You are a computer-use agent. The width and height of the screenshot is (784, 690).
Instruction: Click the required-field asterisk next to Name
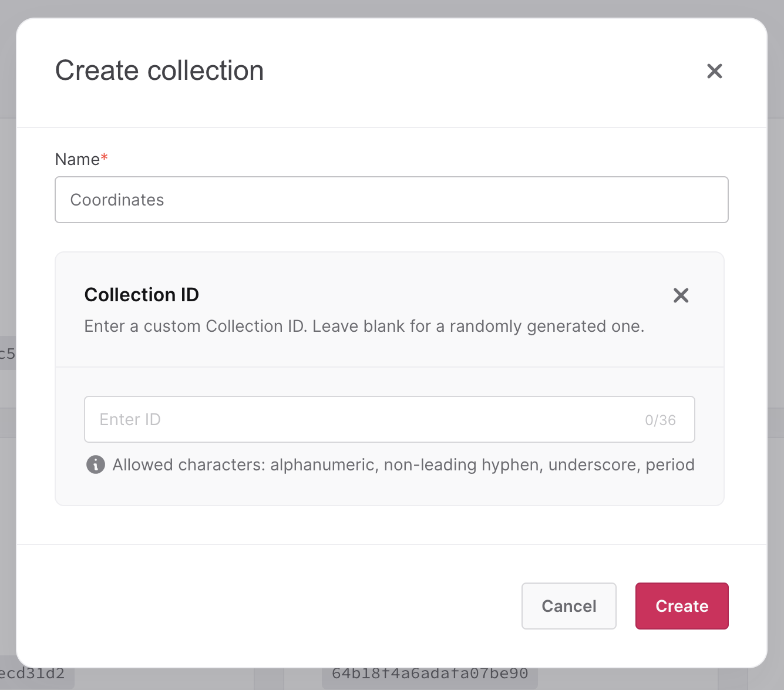(x=104, y=156)
